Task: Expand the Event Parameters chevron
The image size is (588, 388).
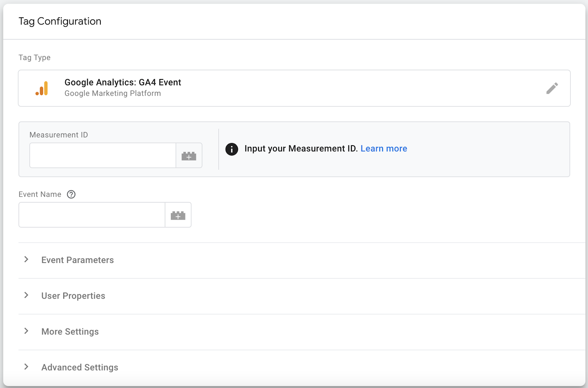Action: tap(26, 260)
